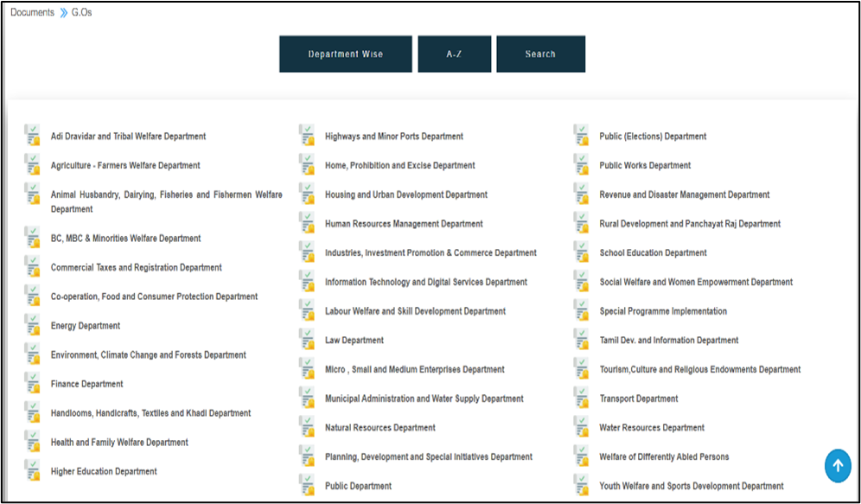Image resolution: width=861 pixels, height=504 pixels.
Task: Select the Water Resources Department text link
Action: (x=652, y=428)
